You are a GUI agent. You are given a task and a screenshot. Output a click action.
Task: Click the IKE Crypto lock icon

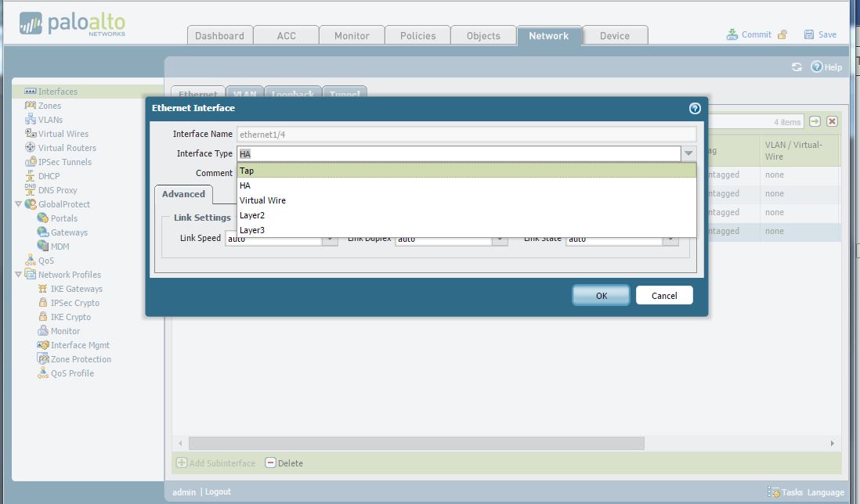coord(43,317)
